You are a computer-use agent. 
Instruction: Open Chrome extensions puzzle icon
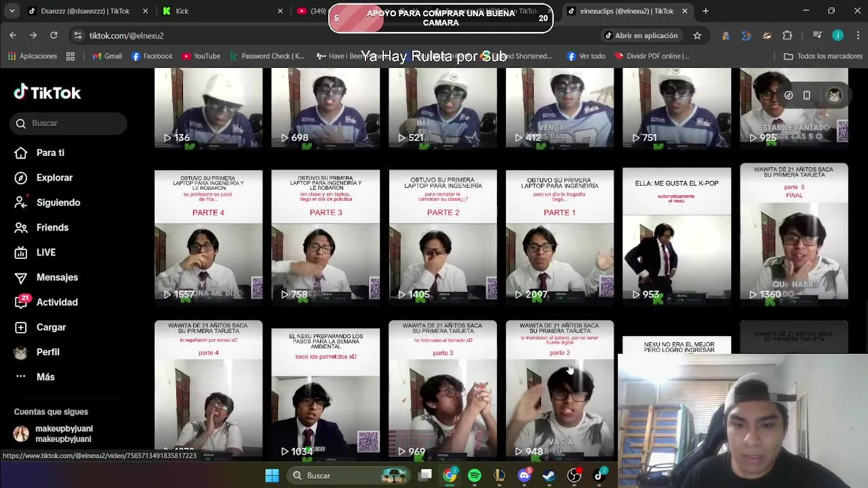click(787, 35)
